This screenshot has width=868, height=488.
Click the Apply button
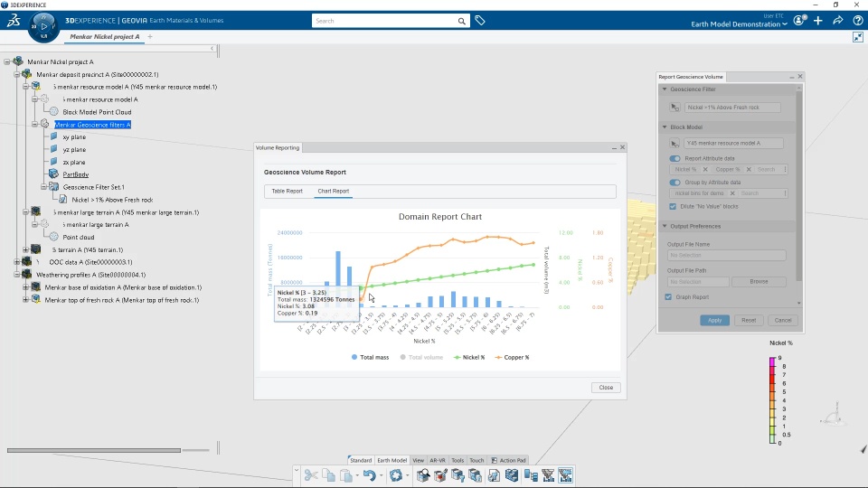714,320
